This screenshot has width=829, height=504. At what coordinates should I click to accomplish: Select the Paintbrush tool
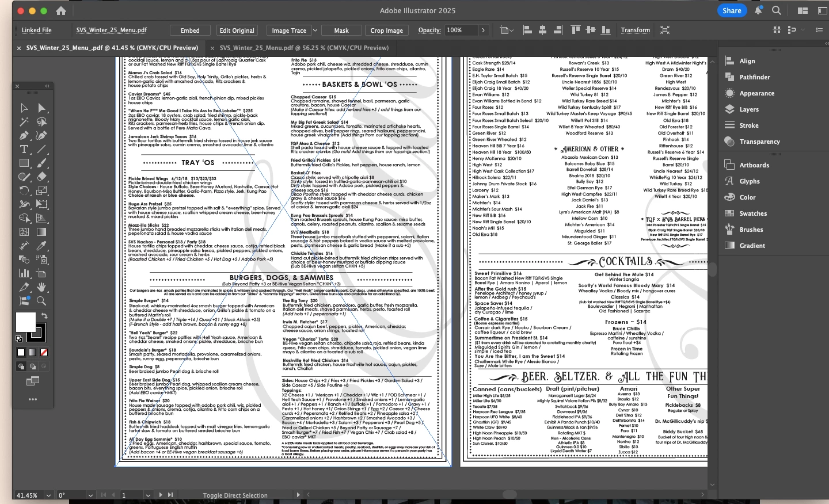pos(41,163)
